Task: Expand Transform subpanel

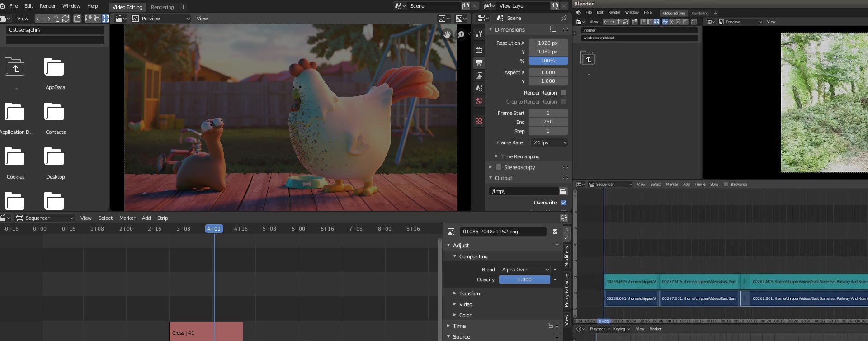Action: pos(455,294)
